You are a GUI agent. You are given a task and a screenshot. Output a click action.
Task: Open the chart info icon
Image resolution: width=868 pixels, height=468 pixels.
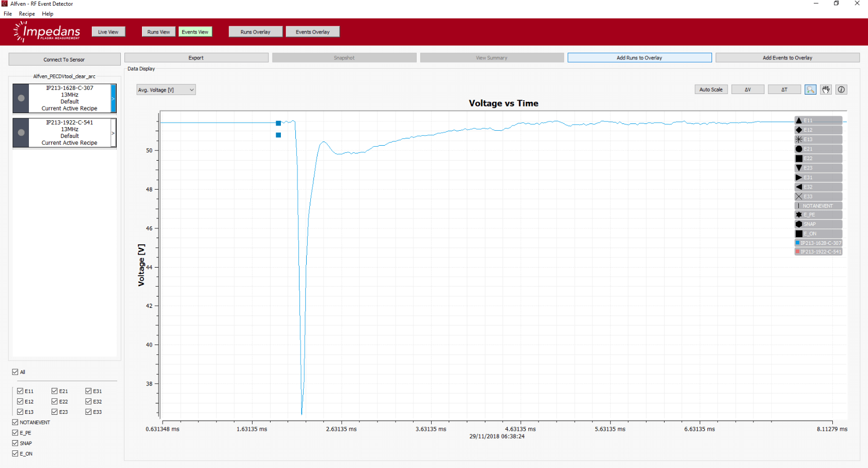(x=841, y=90)
